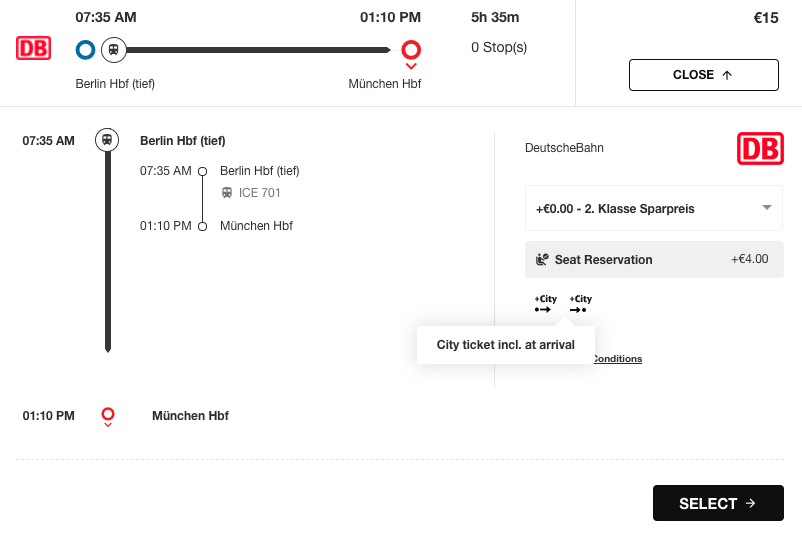Click the ICE 701 train label

tap(259, 193)
